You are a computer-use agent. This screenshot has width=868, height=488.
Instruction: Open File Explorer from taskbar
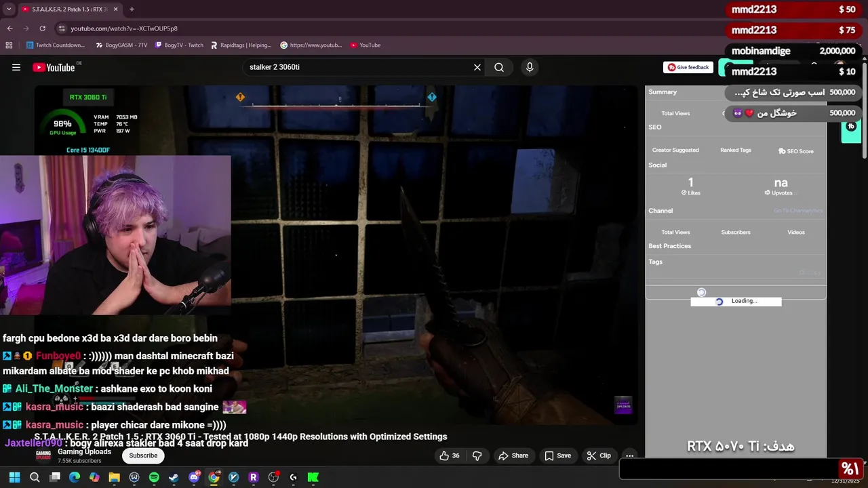pyautogui.click(x=114, y=477)
